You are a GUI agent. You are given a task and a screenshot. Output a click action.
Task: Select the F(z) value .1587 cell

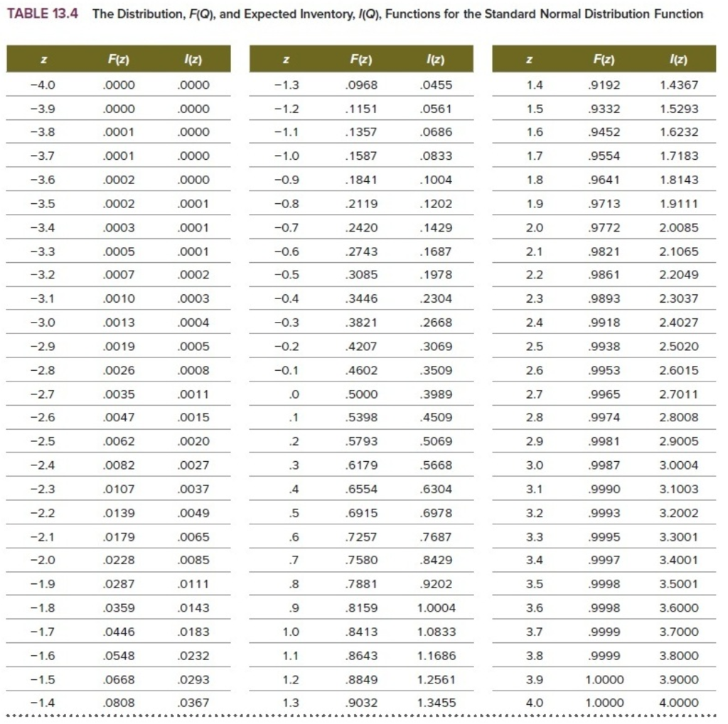(x=361, y=156)
